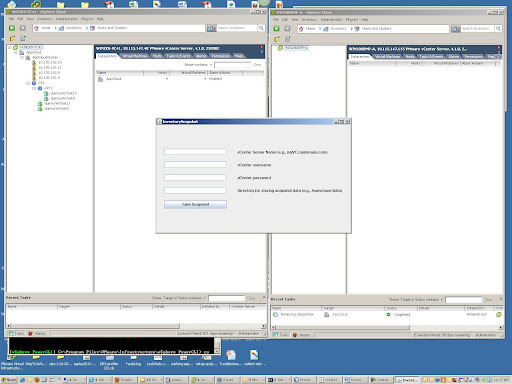Image resolution: width=512 pixels, height=384 pixels.
Task: Click the search magnifier in left vSphere window
Action: 261,28
